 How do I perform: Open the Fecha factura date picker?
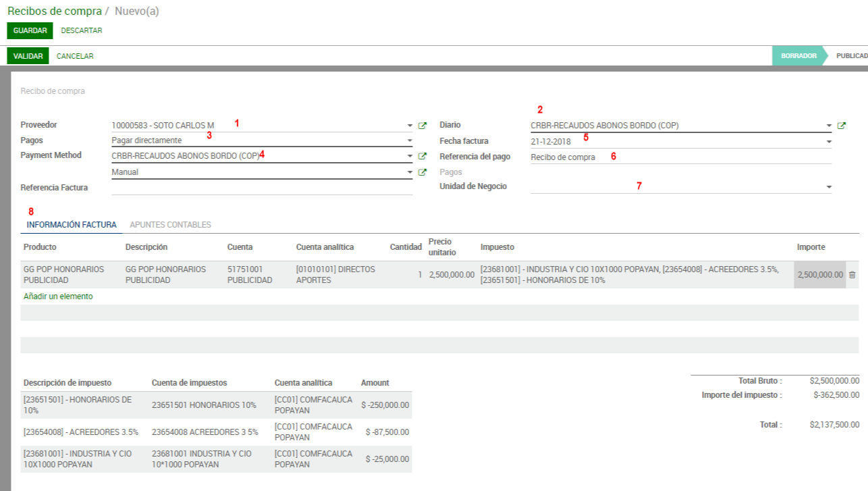(x=829, y=142)
